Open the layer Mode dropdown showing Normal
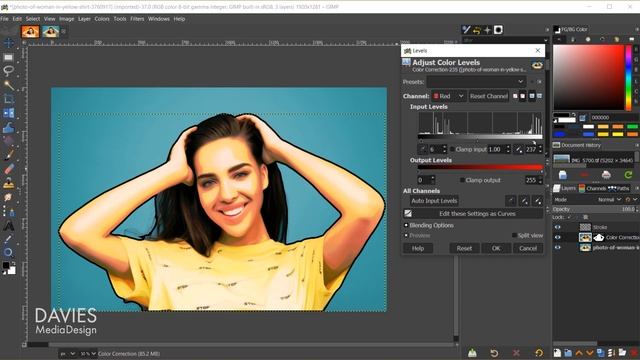640x360 pixels. point(609,200)
